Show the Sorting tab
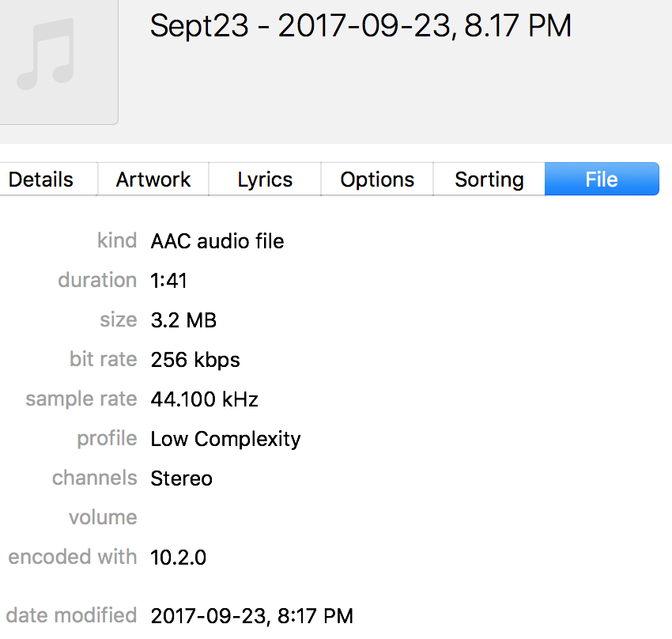This screenshot has height=639, width=672. 489,180
